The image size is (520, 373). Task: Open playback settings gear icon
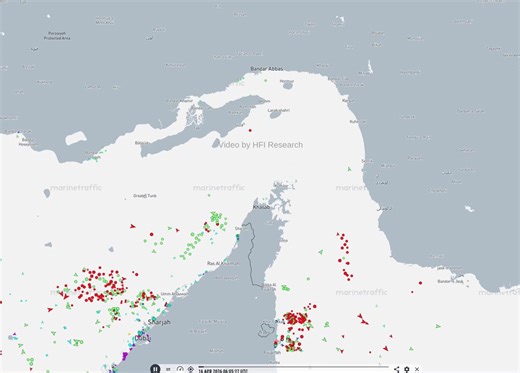[x=407, y=369]
